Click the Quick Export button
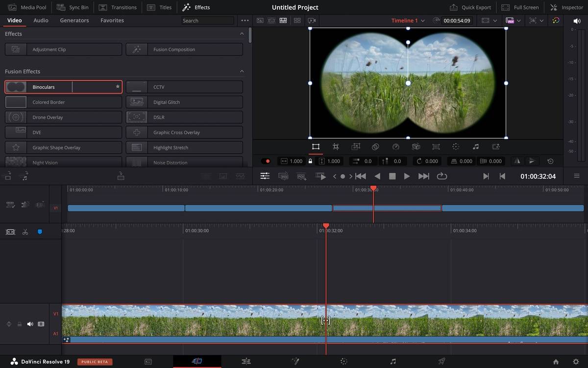The height and width of the screenshot is (368, 588). point(470,7)
